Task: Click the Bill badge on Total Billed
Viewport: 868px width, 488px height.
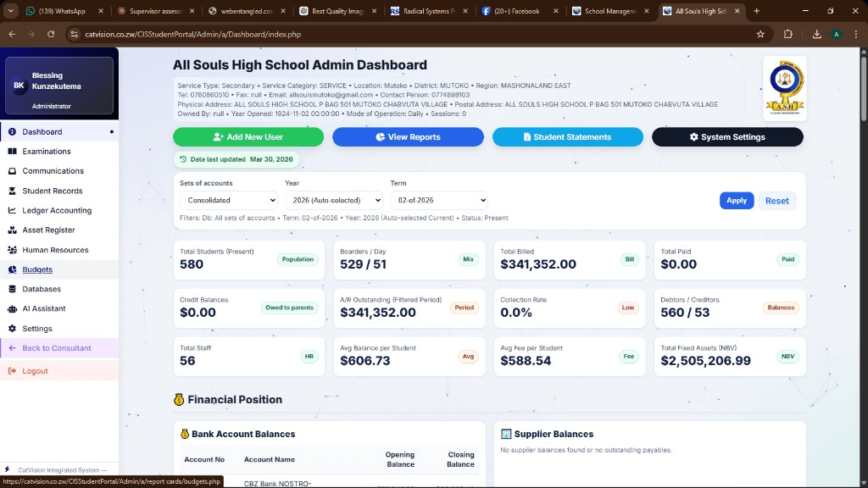Action: pyautogui.click(x=630, y=259)
